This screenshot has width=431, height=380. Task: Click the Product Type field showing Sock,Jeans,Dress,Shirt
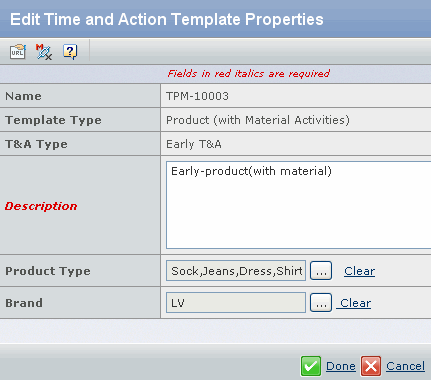point(236,271)
